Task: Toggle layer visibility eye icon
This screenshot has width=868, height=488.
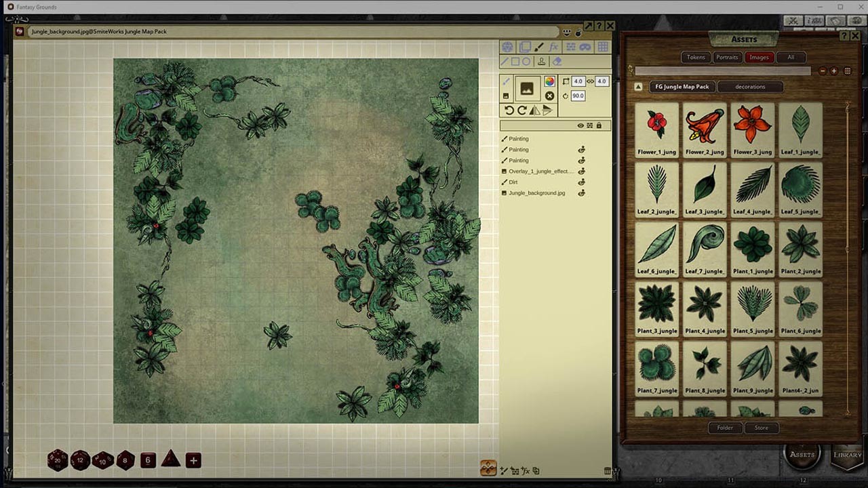Action: click(x=580, y=126)
